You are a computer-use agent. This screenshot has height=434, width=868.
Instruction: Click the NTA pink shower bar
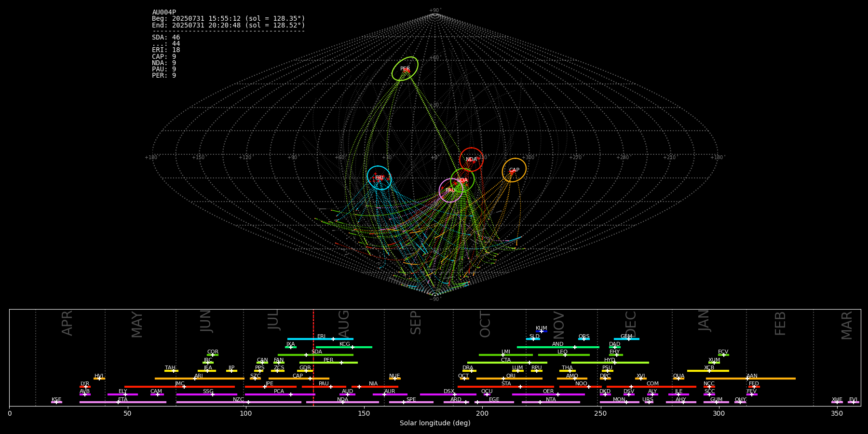coord(551,402)
